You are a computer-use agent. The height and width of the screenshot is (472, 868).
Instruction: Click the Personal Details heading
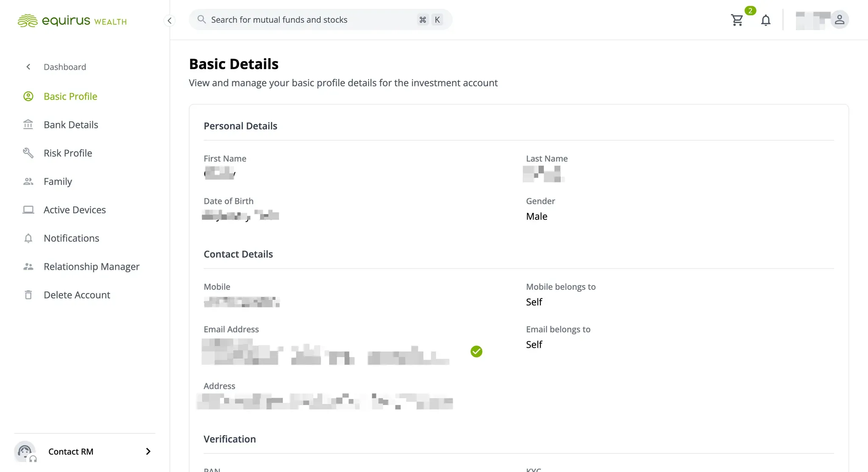click(x=240, y=126)
